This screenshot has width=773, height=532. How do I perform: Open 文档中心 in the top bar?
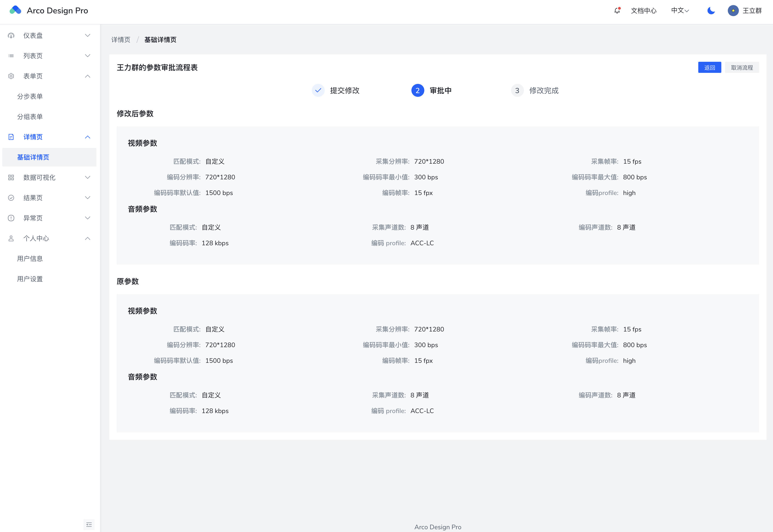[x=644, y=10]
